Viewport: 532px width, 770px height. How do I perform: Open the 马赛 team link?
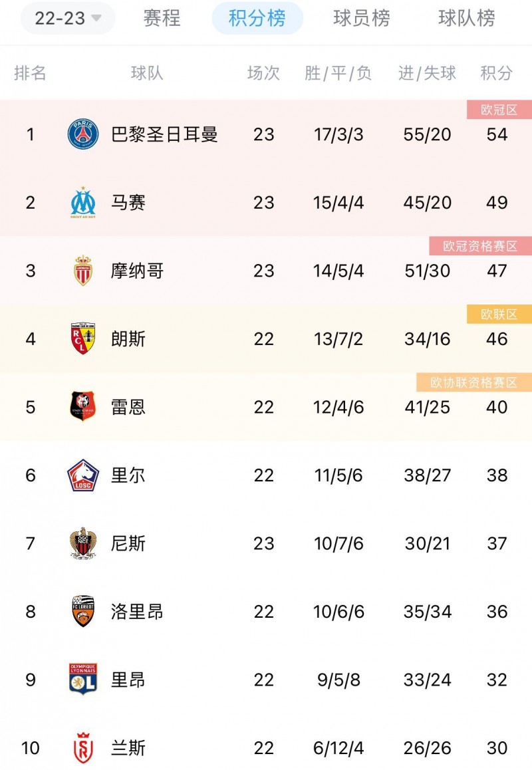coord(128,202)
